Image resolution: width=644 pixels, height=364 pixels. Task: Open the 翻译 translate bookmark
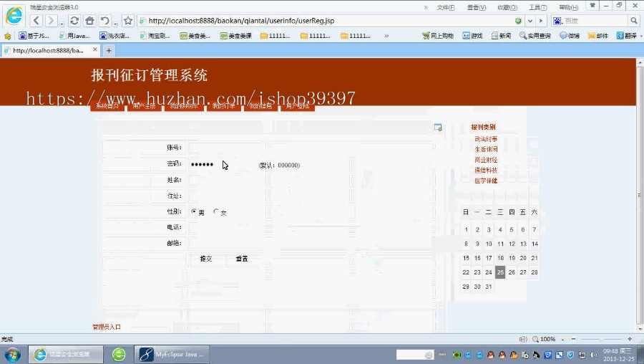(627, 36)
